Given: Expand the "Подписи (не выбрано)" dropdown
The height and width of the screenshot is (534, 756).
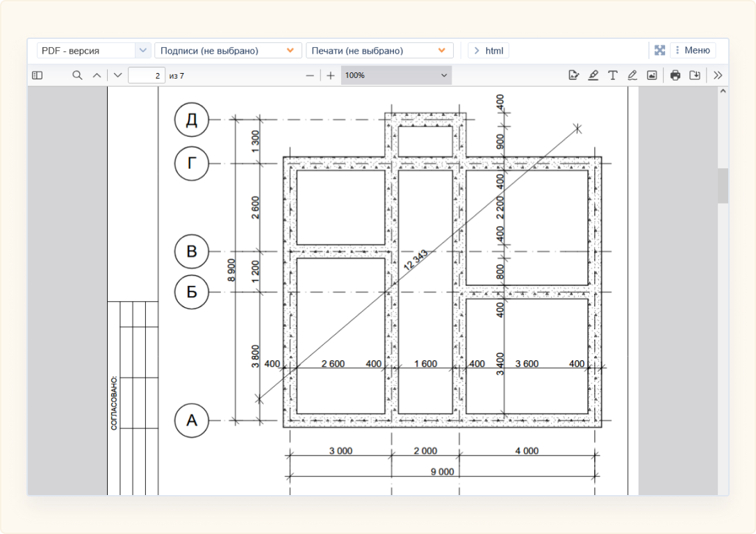Looking at the screenshot, I should pyautogui.click(x=228, y=51).
